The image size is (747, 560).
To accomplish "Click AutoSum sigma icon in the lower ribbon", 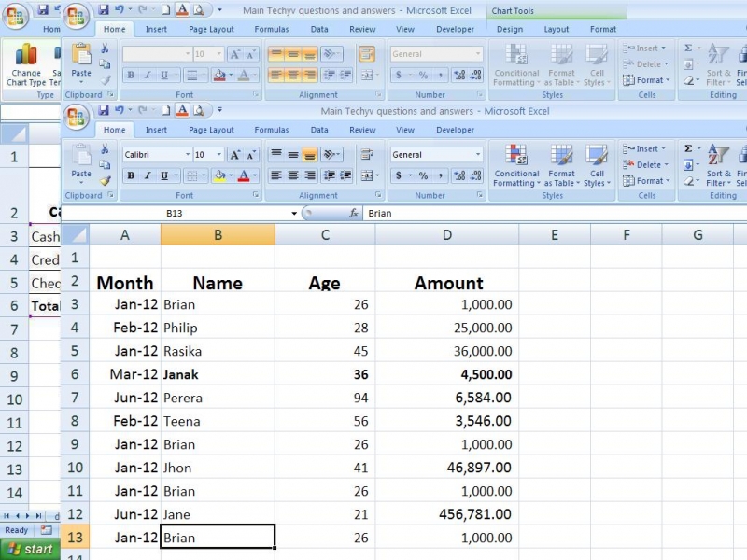I will (688, 148).
